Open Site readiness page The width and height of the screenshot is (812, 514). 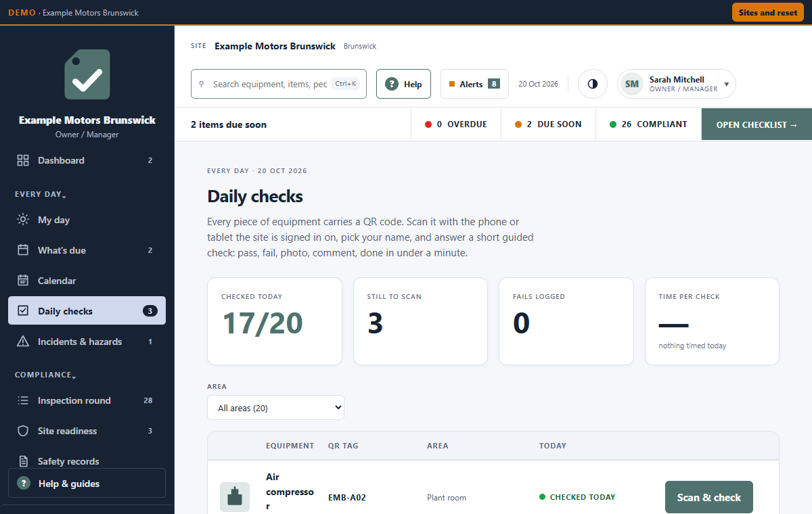87,431
